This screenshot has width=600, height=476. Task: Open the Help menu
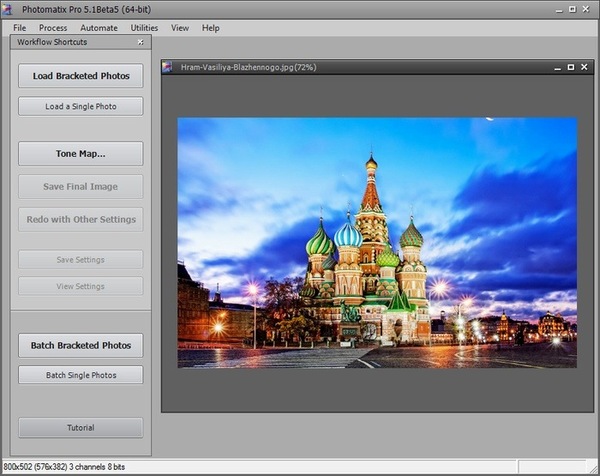210,28
